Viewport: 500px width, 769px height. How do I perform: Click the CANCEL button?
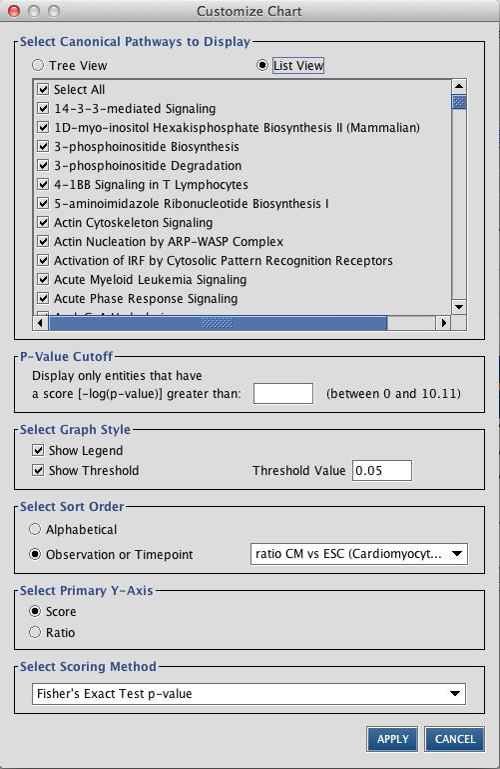click(454, 739)
